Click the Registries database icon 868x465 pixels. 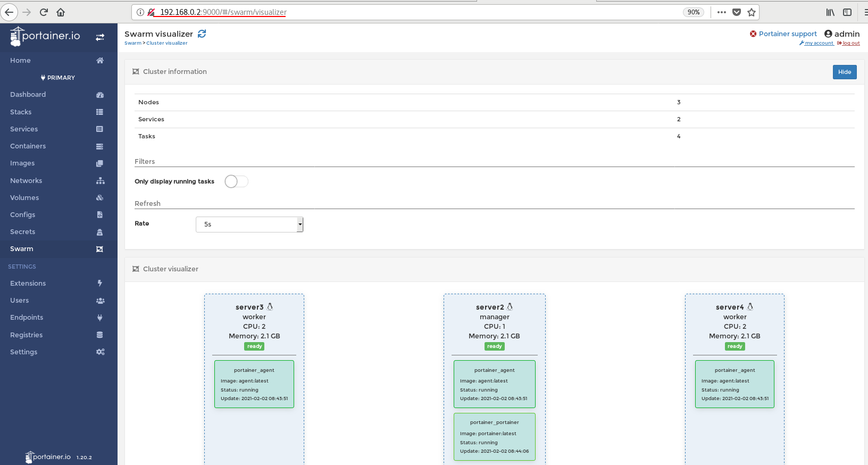click(100, 335)
